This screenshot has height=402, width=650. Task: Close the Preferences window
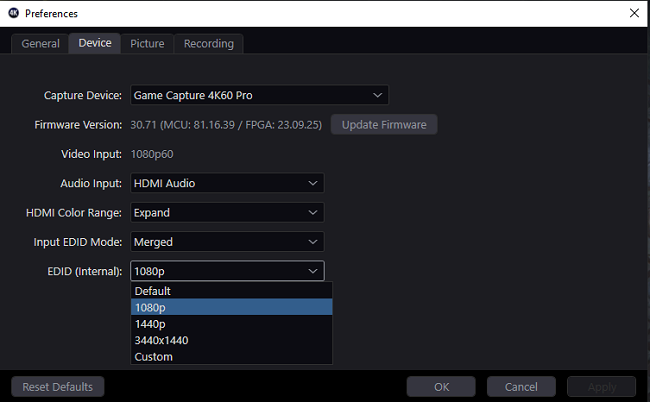click(x=634, y=13)
